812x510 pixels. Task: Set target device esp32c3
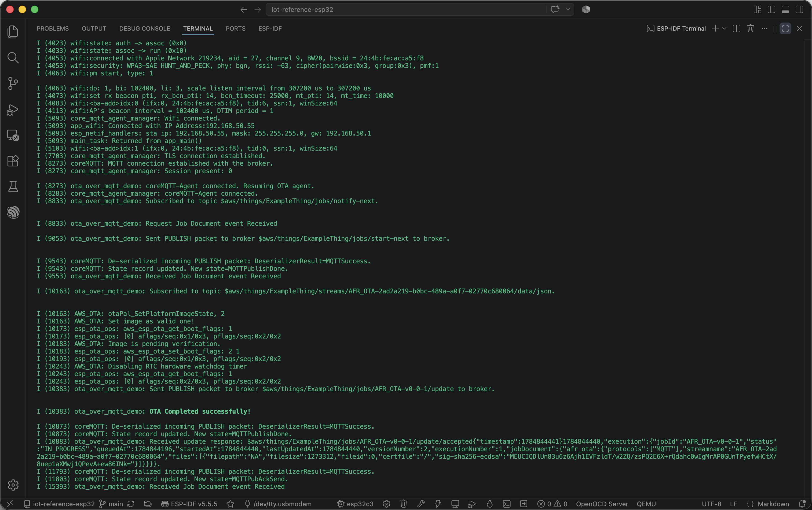pyautogui.click(x=355, y=504)
